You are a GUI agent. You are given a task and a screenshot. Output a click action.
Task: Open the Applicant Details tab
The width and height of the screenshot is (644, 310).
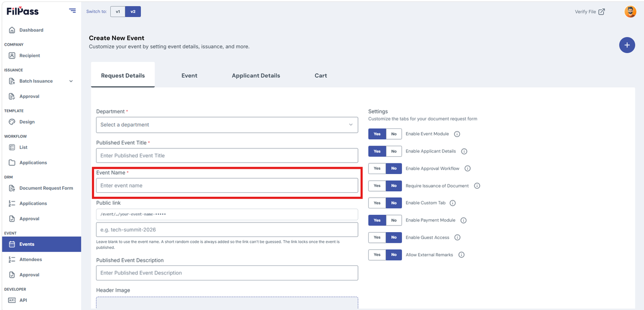pos(256,76)
